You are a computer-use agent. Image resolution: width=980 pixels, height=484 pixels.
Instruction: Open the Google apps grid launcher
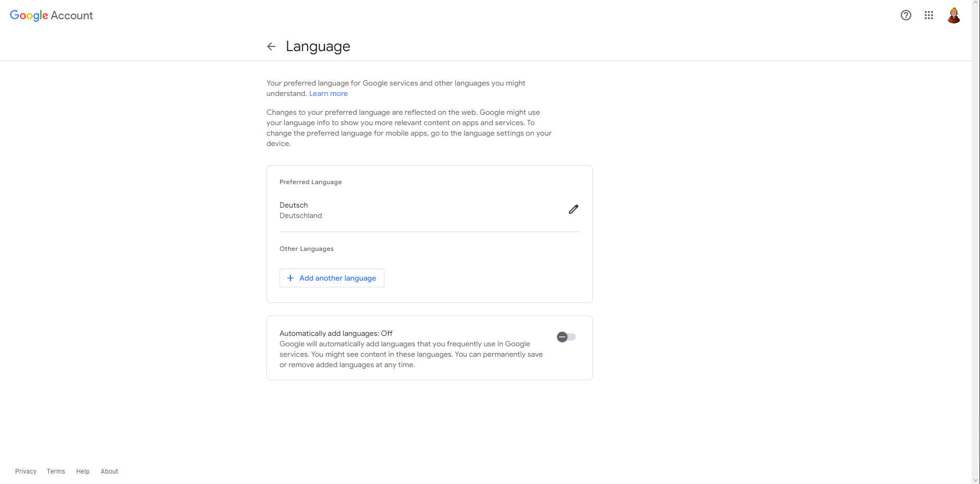(x=929, y=15)
